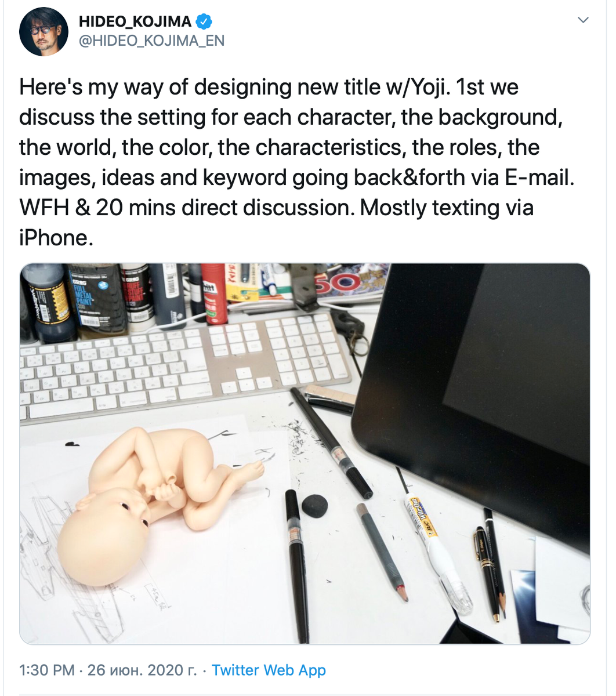This screenshot has width=616, height=696.
Task: Click the red glue stick in the photo
Action: tap(214, 294)
